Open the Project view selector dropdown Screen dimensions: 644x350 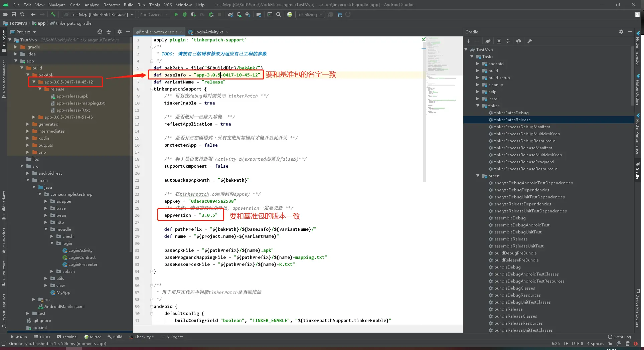(x=23, y=32)
